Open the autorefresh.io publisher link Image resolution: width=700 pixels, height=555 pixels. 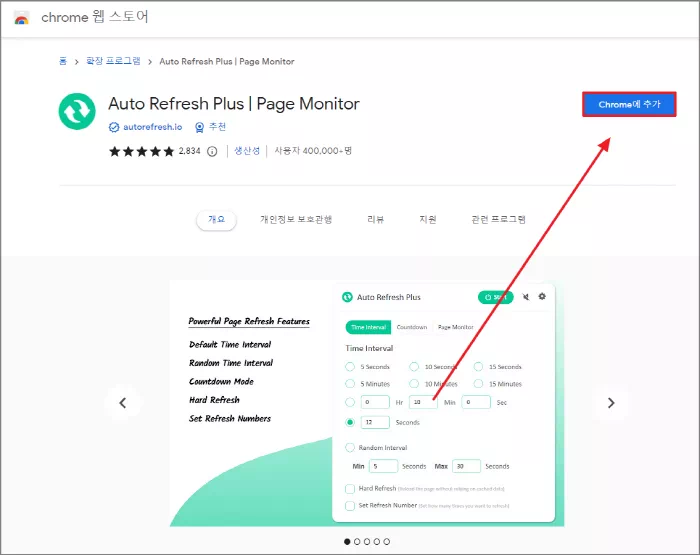[x=153, y=127]
